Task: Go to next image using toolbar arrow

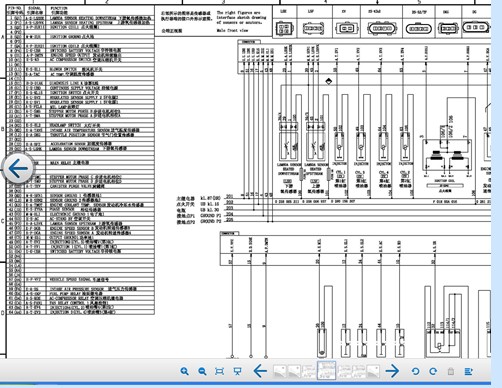Action: pyautogui.click(x=392, y=371)
